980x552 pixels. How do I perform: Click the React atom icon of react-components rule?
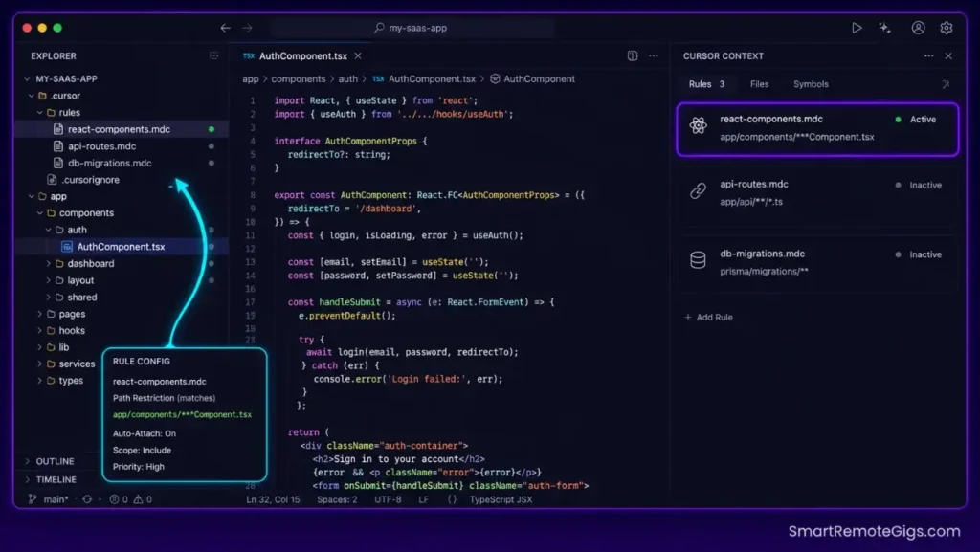click(698, 125)
